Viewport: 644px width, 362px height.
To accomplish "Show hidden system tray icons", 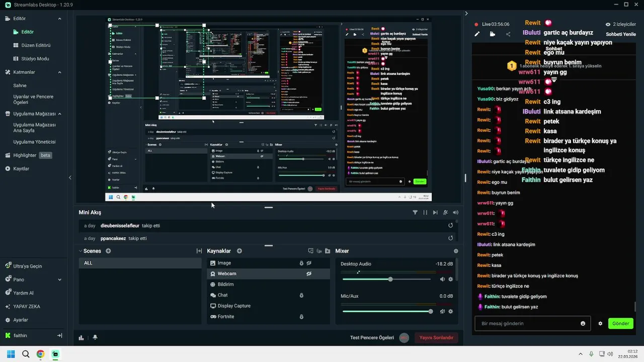I will click(581, 354).
